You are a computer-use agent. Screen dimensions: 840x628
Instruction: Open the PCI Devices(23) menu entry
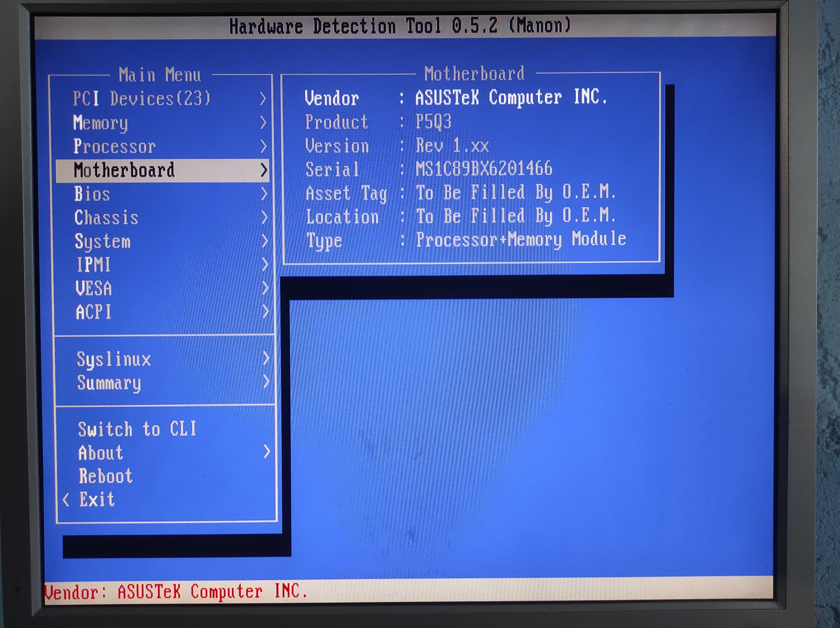[142, 98]
